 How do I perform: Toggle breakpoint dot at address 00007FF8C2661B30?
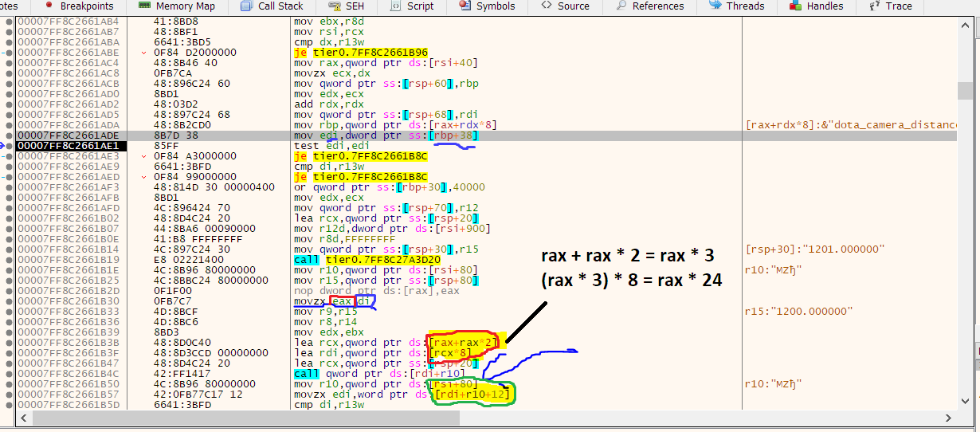coord(10,301)
